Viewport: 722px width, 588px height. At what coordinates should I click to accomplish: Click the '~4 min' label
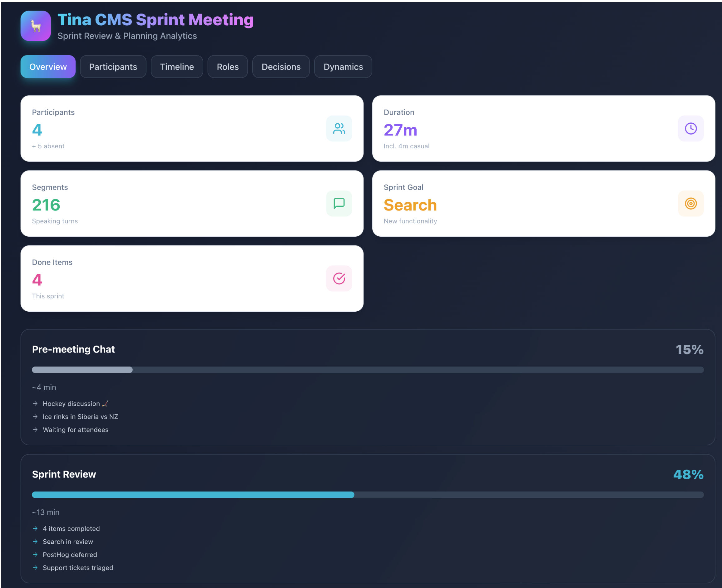pos(44,387)
